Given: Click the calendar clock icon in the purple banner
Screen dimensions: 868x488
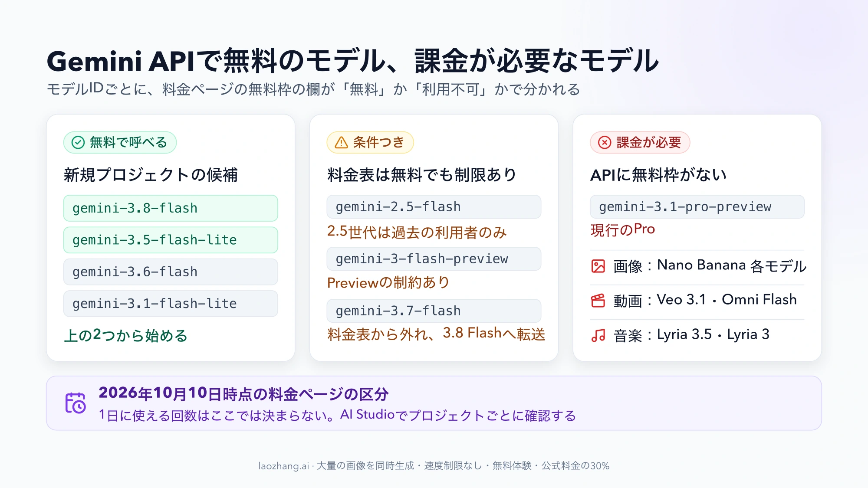Looking at the screenshot, I should pos(76,403).
